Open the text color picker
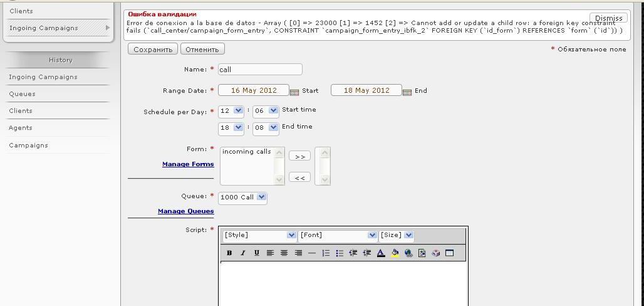Viewport: 644px width, 306px height. tap(381, 253)
